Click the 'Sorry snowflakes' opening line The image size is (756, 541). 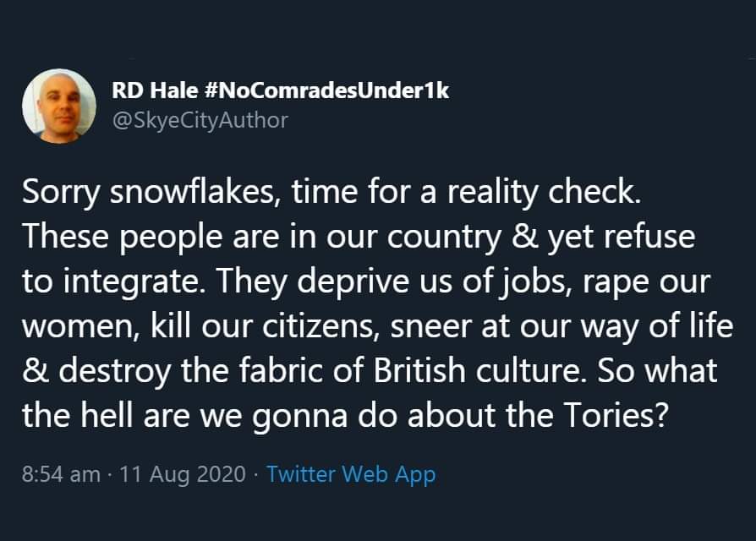pos(153,193)
